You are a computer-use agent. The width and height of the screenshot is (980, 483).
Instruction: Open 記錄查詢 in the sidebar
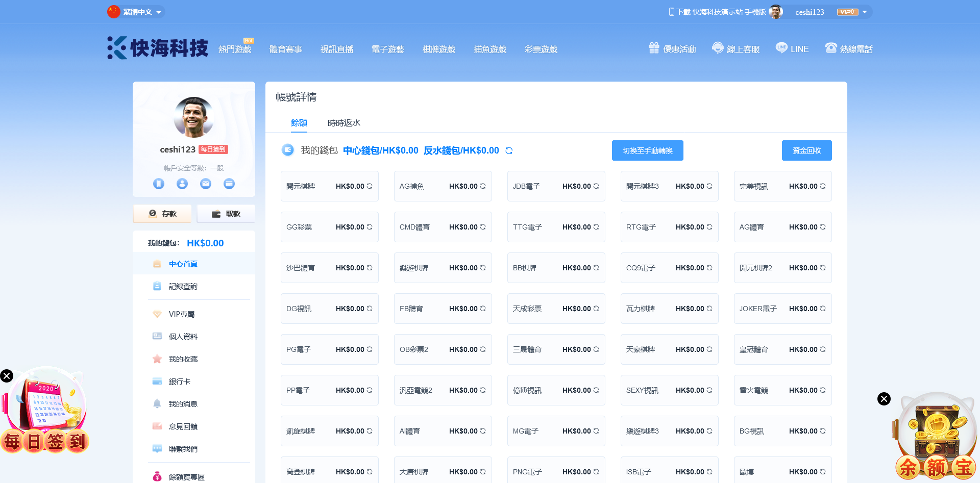[x=183, y=287]
